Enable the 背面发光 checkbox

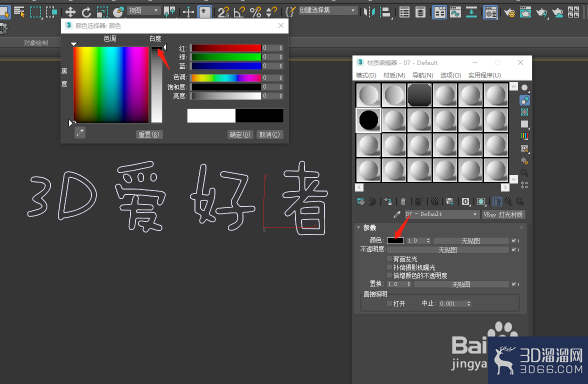tap(389, 259)
